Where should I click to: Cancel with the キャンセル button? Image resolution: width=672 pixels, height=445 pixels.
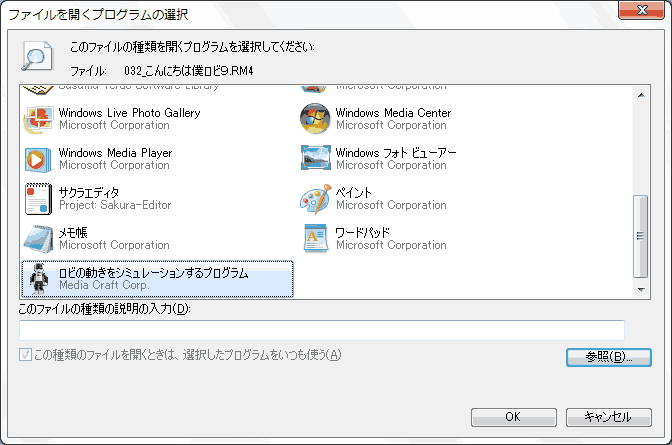point(609,417)
